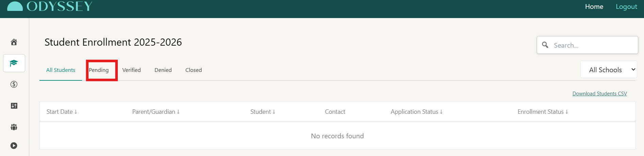The width and height of the screenshot is (644, 156).
Task: Click the Odyssey logo
Action: coord(50,6)
